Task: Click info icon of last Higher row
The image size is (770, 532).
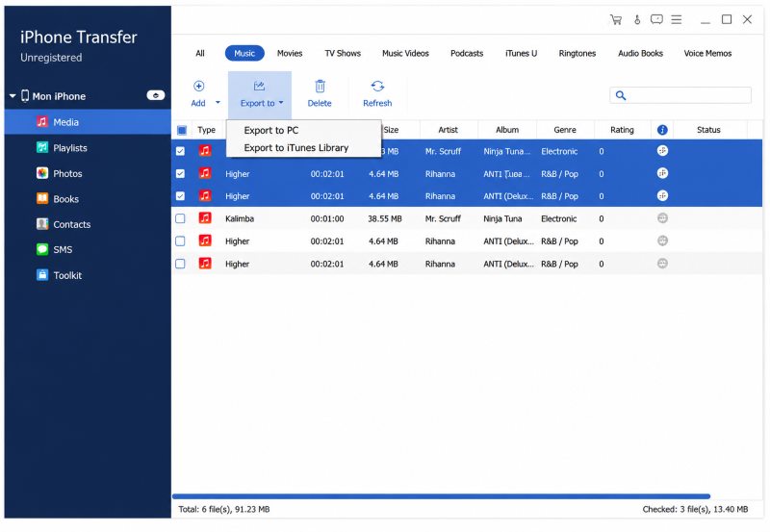Action: pyautogui.click(x=662, y=264)
